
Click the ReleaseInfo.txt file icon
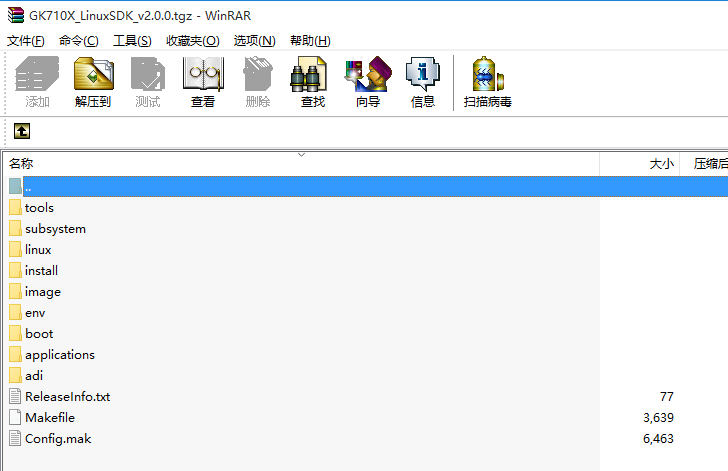coord(15,396)
